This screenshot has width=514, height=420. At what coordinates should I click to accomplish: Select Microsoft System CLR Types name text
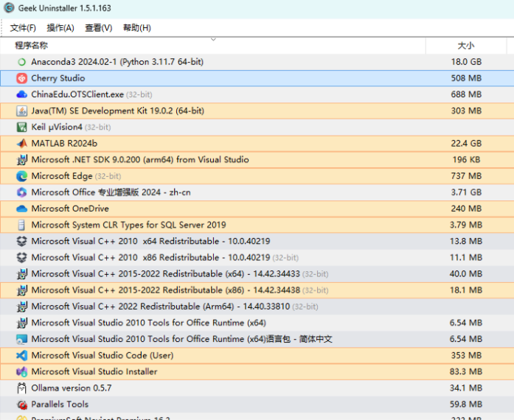pos(128,225)
